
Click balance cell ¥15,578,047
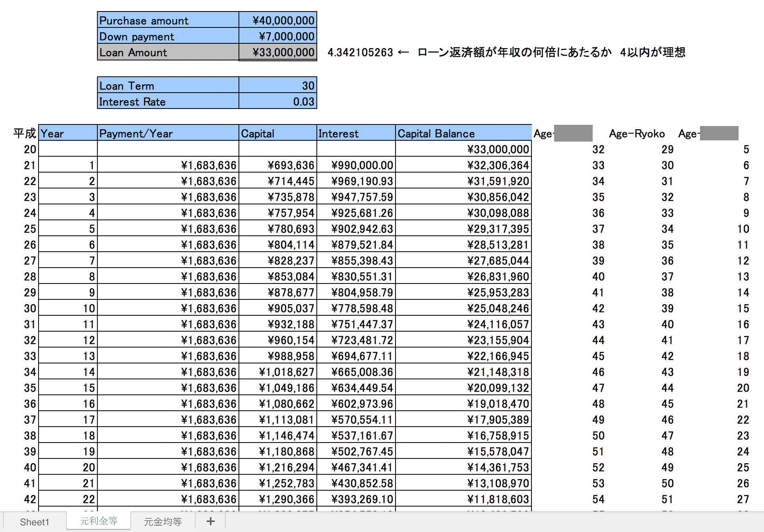pos(463,451)
